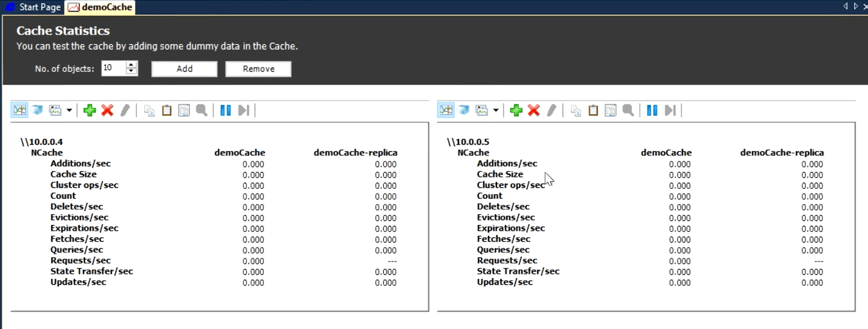868x329 pixels.
Task: Select Expirations/sec counter under \\10.0.0.4
Action: [84, 228]
